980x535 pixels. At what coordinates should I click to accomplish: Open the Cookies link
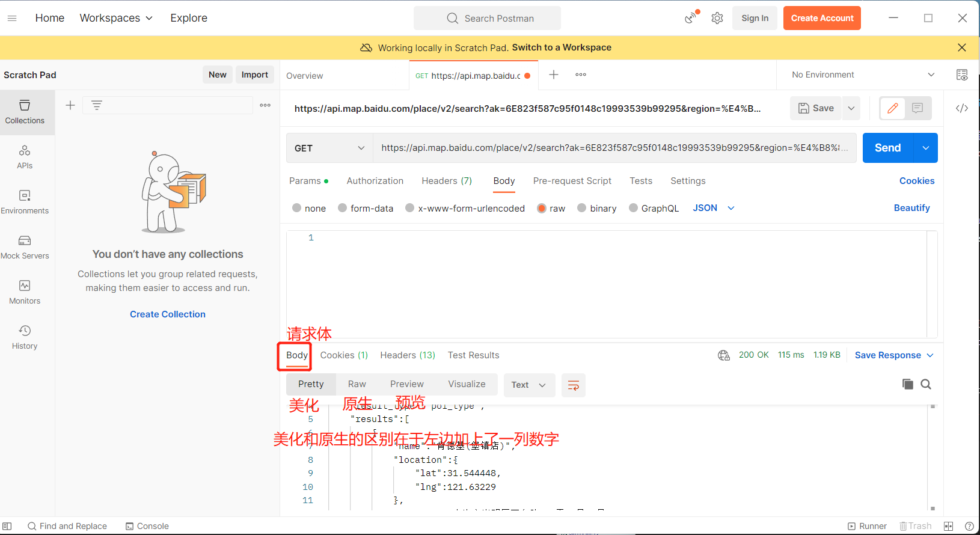(917, 181)
